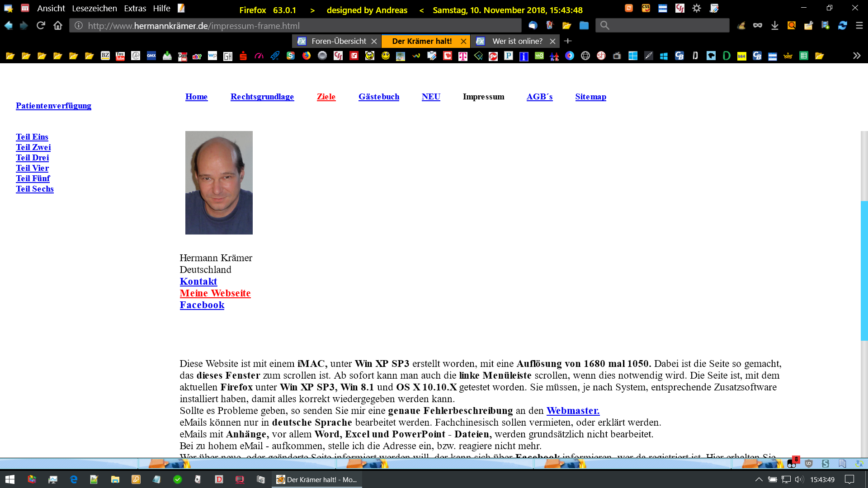Open the PayPal bookmark icon
This screenshot has height=488, width=868.
509,56
